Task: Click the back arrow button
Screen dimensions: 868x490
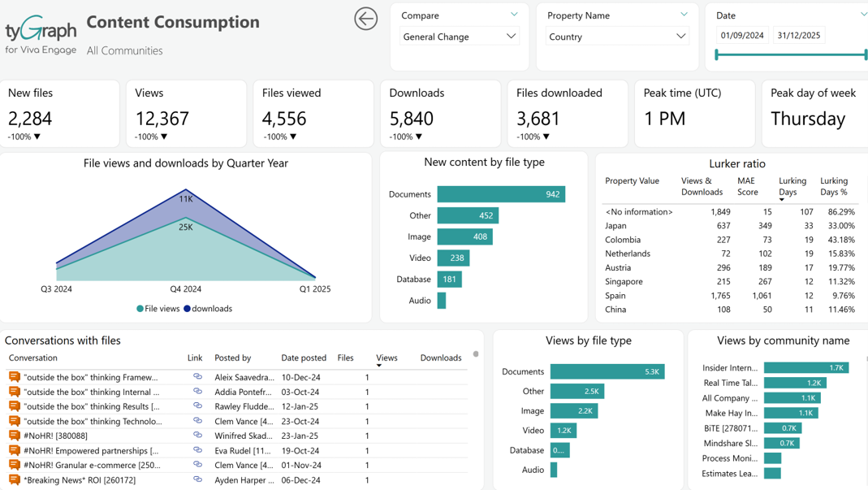Action: pos(366,19)
